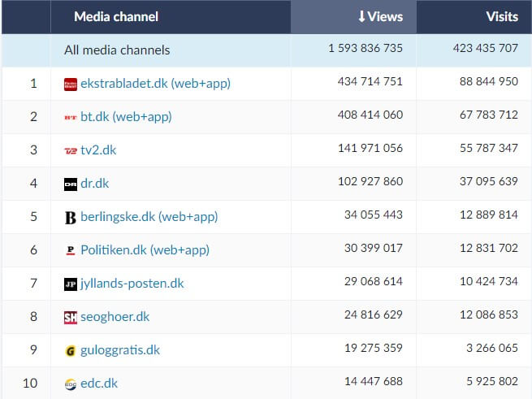Sort by Media channel column header
The image size is (532, 399).
[171, 16]
